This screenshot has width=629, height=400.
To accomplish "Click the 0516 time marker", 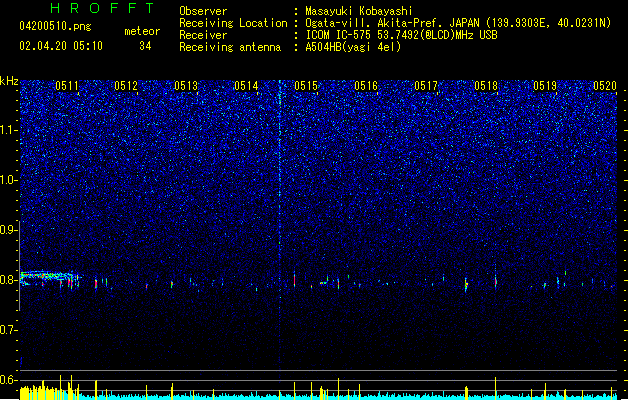I will [x=366, y=86].
